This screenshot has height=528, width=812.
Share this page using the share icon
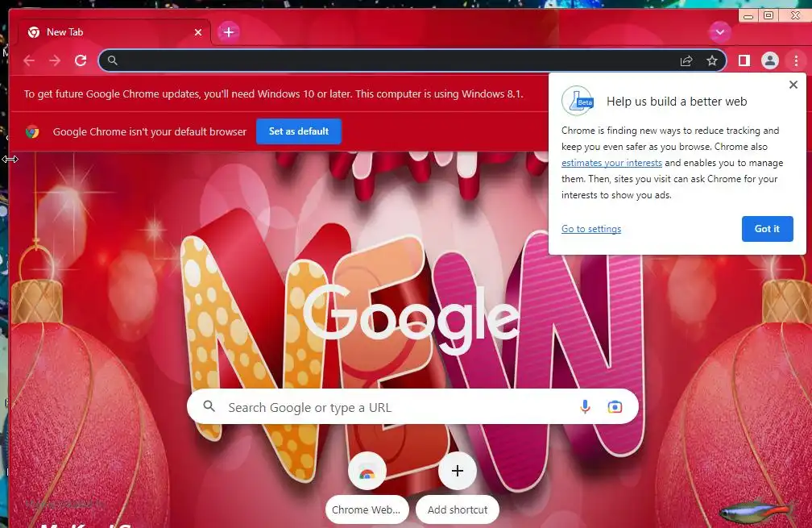click(686, 61)
